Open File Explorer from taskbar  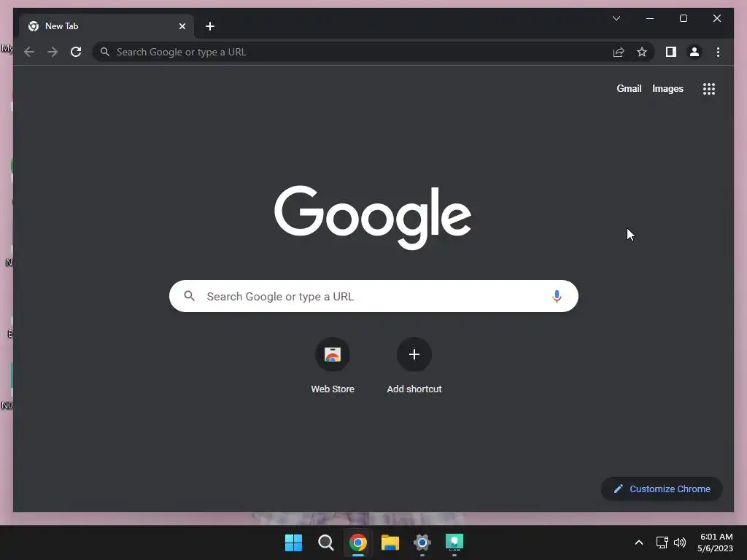click(390, 542)
